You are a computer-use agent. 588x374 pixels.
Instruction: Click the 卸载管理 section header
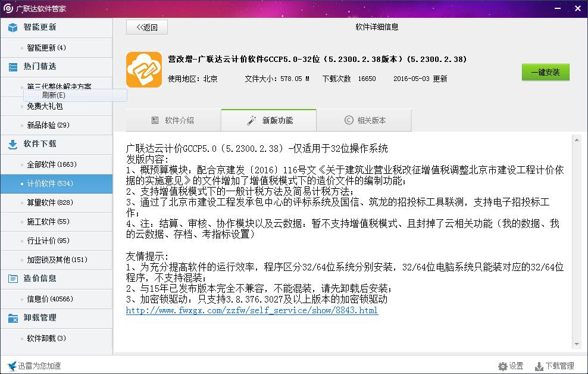(x=57, y=318)
